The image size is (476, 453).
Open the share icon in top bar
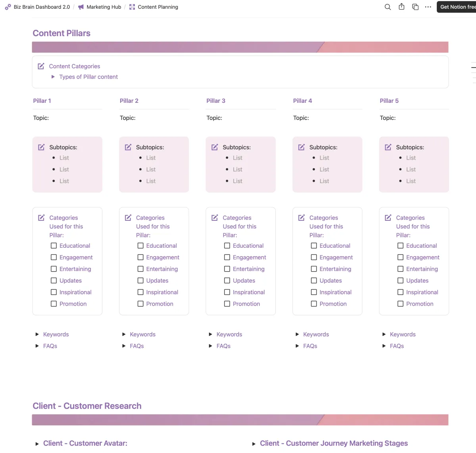[401, 7]
